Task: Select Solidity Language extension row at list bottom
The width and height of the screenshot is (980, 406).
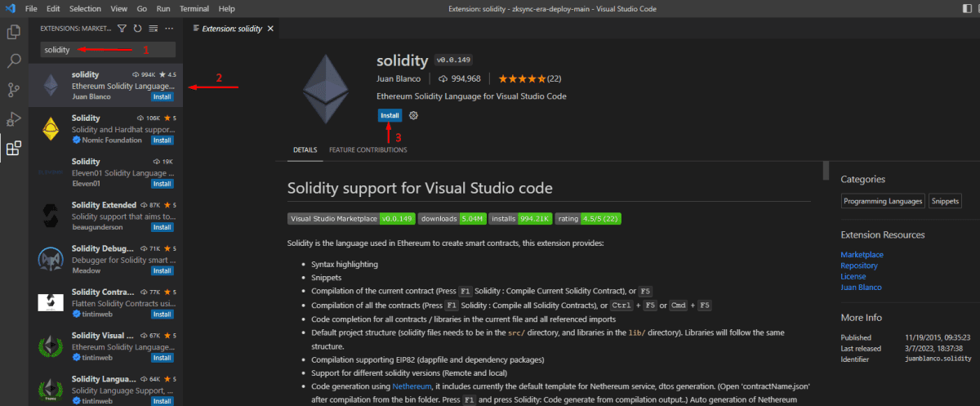Action: (x=105, y=388)
